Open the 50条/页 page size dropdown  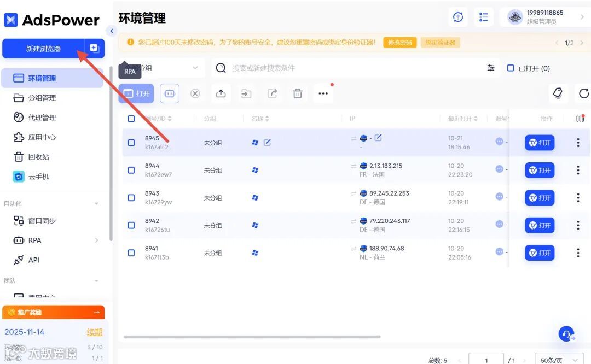click(559, 360)
